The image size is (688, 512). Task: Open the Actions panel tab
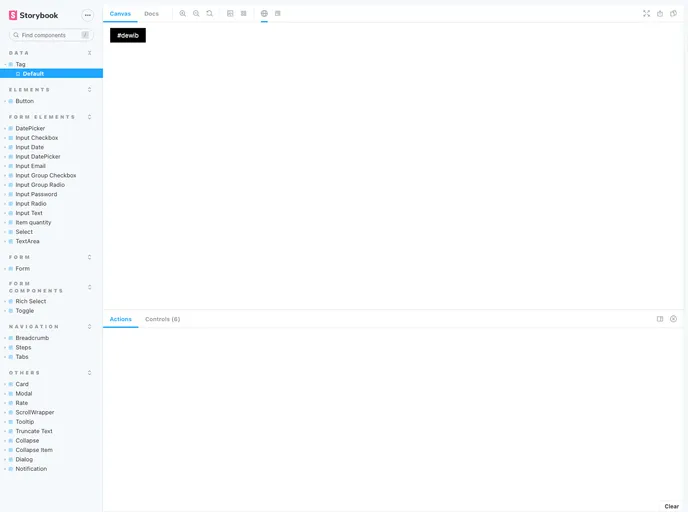(x=121, y=319)
